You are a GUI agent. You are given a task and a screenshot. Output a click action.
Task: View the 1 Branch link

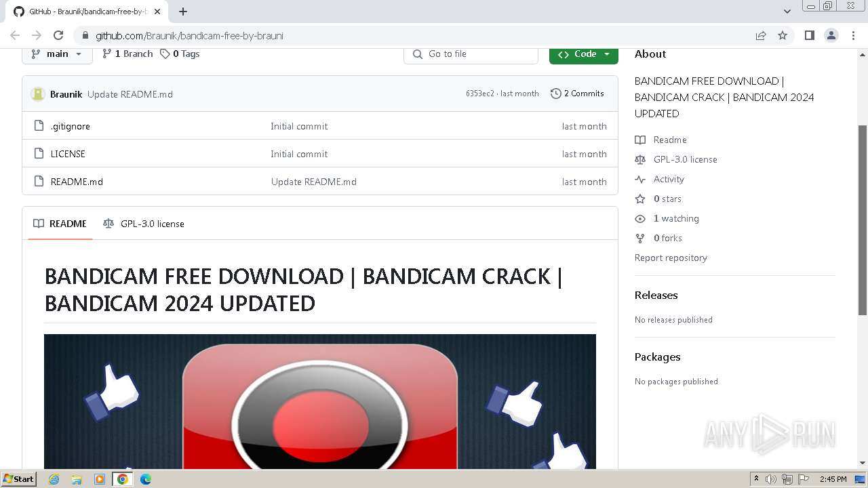[127, 54]
